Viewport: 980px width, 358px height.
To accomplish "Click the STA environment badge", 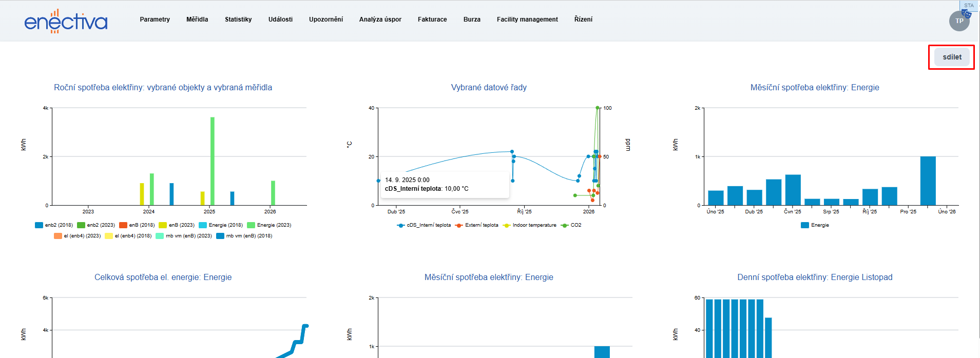I will [969, 5].
